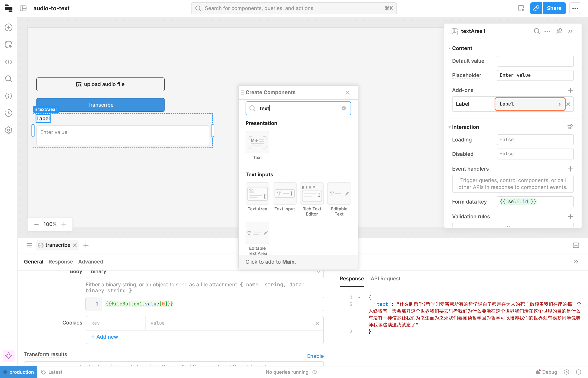Viewport: 588px width, 378px height.
Task: Click the Default value input field
Action: click(x=535, y=61)
